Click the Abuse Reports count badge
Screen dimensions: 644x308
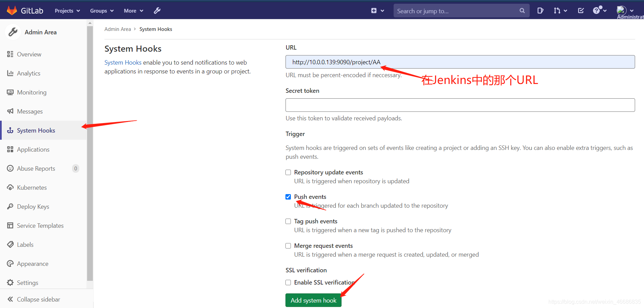(x=76, y=168)
